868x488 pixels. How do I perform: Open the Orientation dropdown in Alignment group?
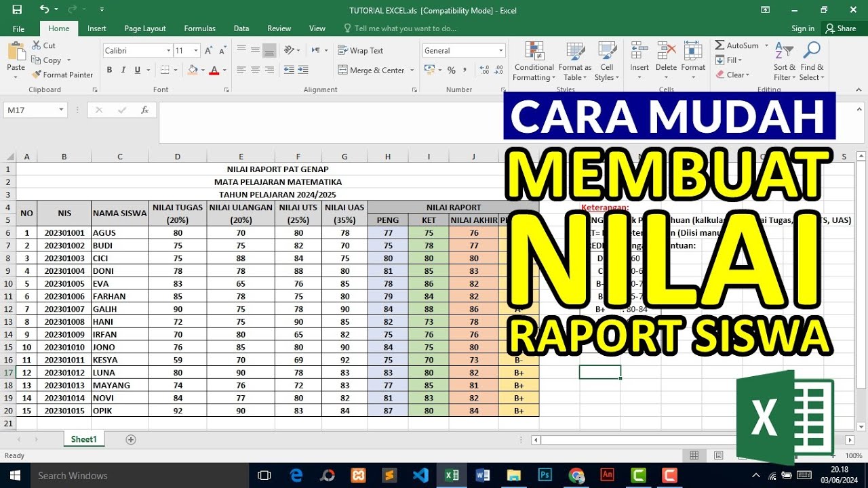[292, 50]
